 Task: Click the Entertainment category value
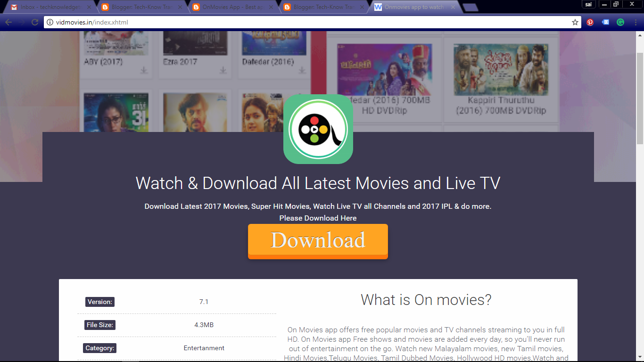tap(204, 348)
